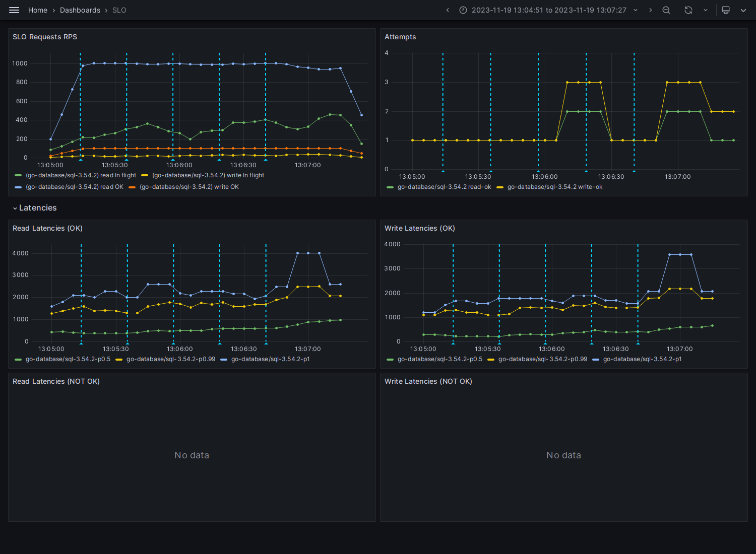Click last annotation marker in Attempts chart
The width and height of the screenshot is (756, 554).
pos(634,171)
